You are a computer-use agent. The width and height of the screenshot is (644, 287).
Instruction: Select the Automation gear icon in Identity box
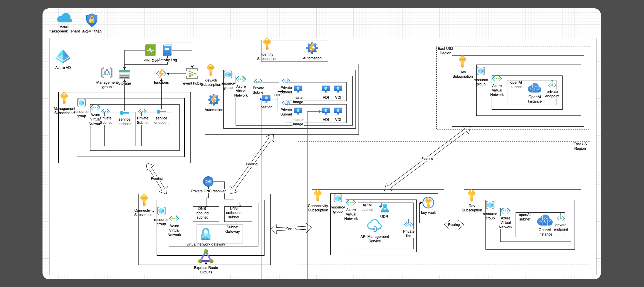(x=312, y=48)
